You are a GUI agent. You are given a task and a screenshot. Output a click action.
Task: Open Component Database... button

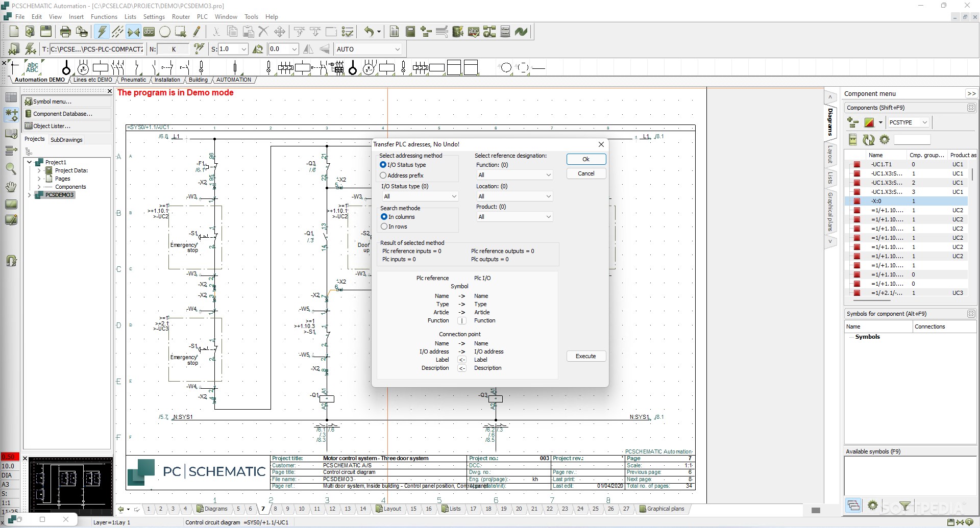coord(67,114)
